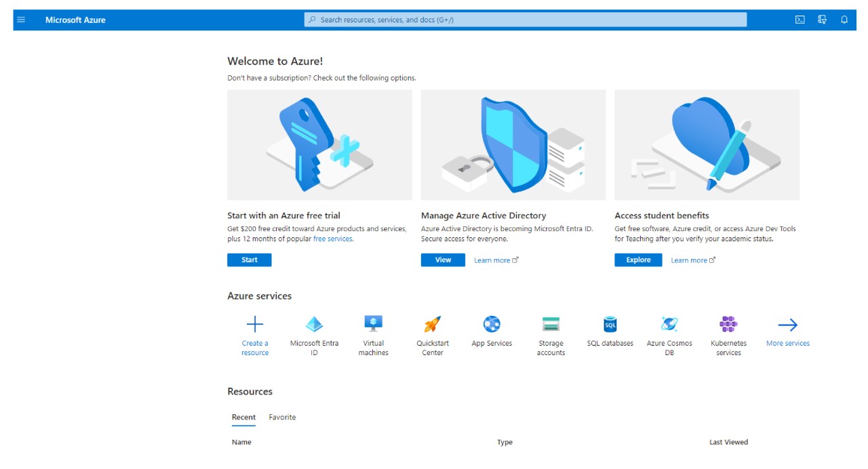
Task: Select the Recent resources tab
Action: click(243, 417)
